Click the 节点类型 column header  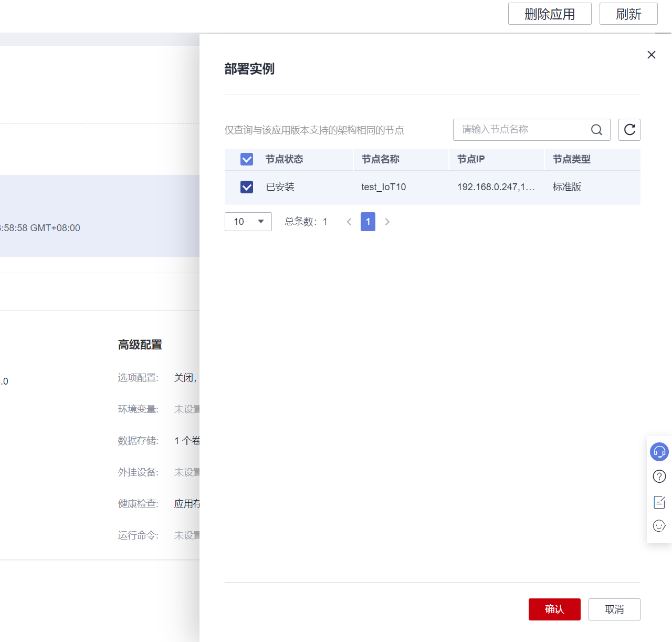[572, 159]
